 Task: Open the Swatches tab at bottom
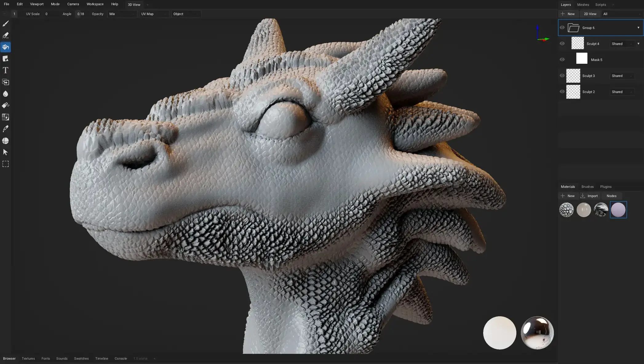coord(81,358)
